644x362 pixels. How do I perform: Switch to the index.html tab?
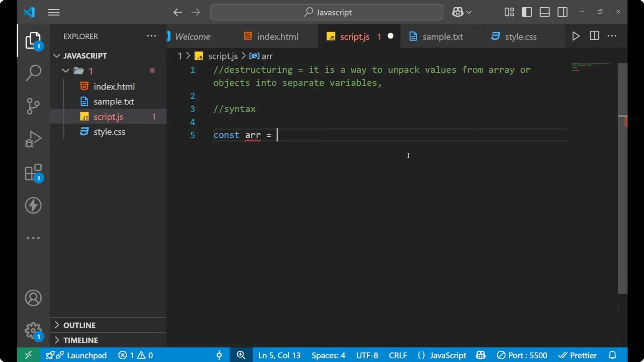277,36
